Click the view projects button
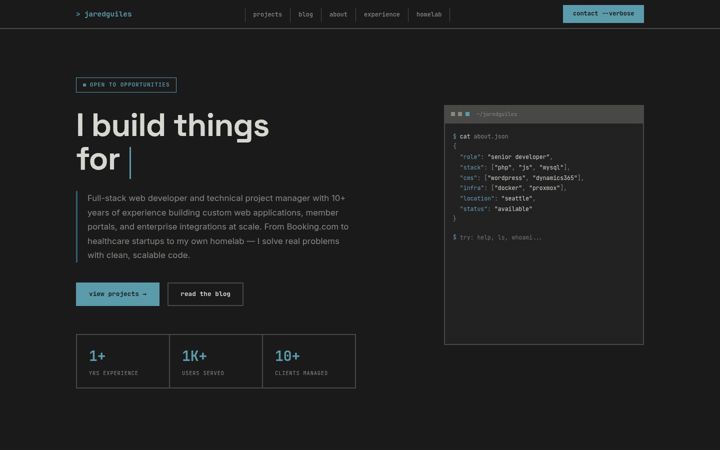The width and height of the screenshot is (720, 450). point(118,294)
